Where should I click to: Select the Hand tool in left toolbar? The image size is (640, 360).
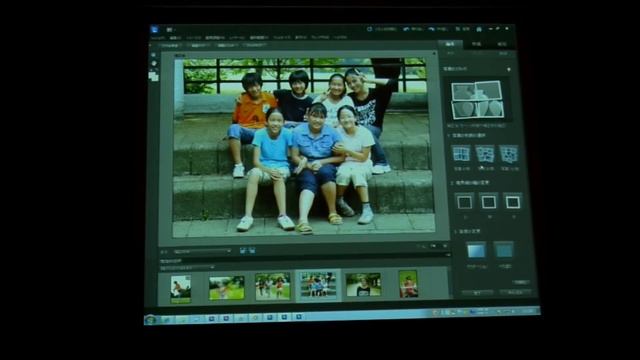point(154,63)
